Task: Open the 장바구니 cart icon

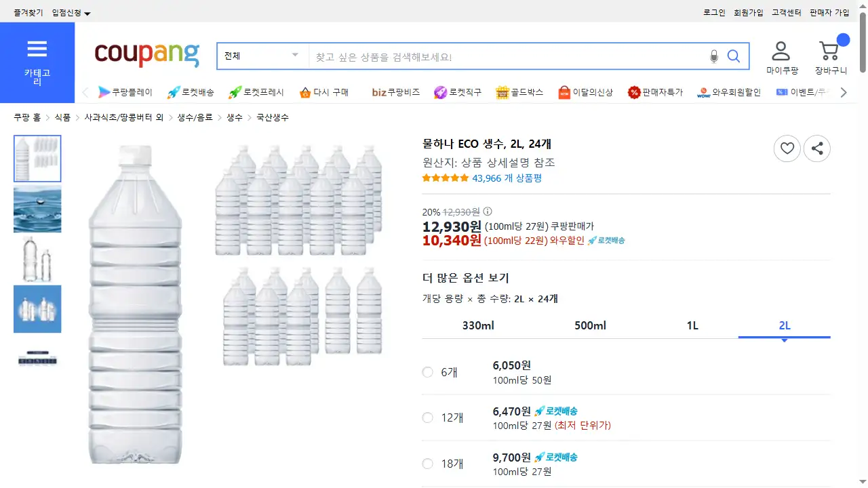Action: pyautogui.click(x=831, y=58)
